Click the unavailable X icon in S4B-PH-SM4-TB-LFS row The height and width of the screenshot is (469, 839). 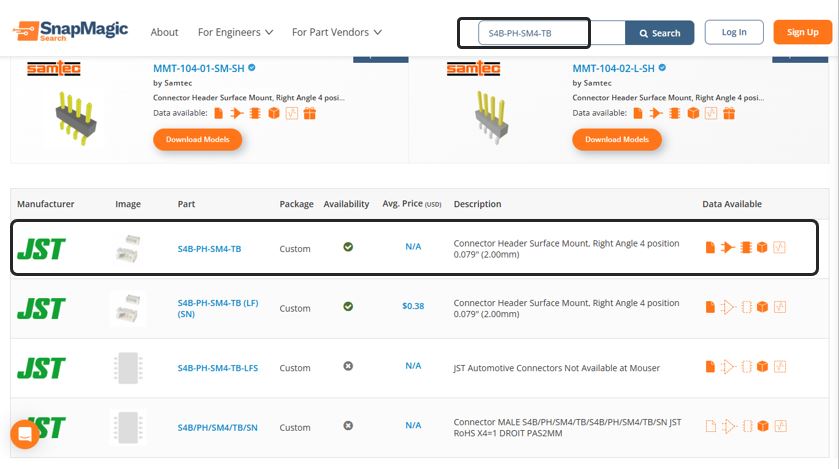tap(348, 366)
